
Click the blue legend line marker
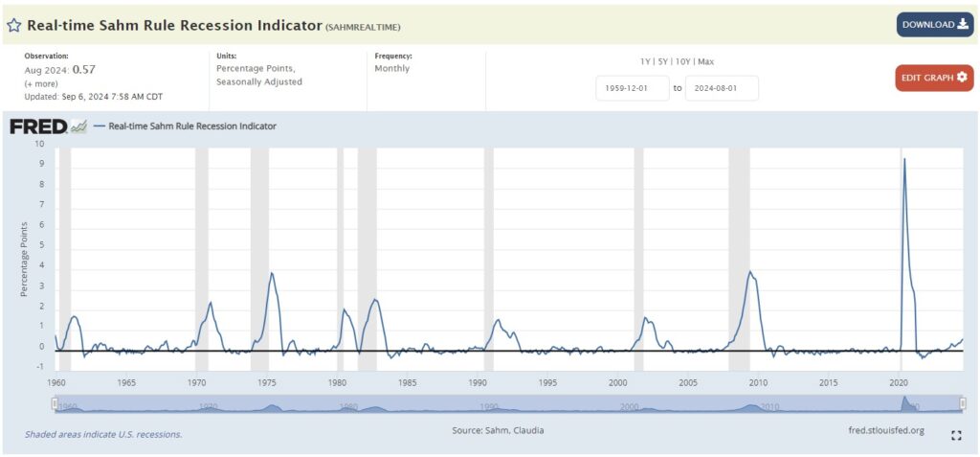click(x=99, y=126)
